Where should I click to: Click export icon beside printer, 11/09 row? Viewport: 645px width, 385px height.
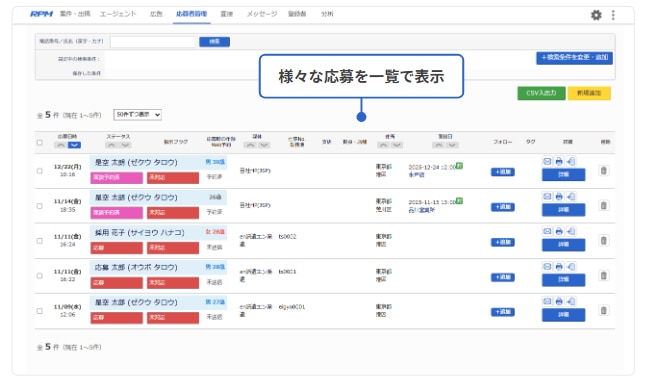571,301
